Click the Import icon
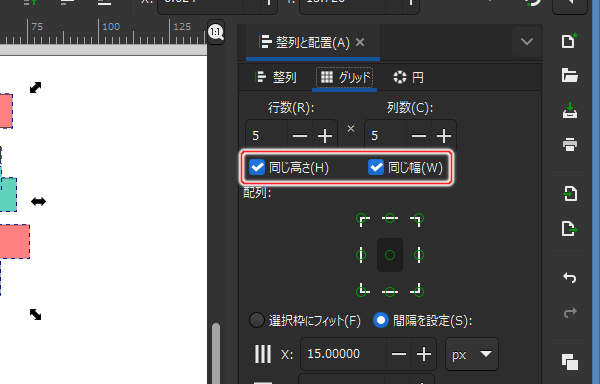This screenshot has height=384, width=600. point(569,194)
